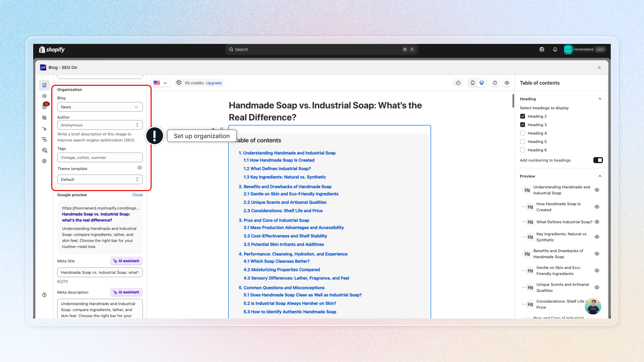Click AI assistant button for Meta title
This screenshot has width=644, height=362.
coord(126,261)
